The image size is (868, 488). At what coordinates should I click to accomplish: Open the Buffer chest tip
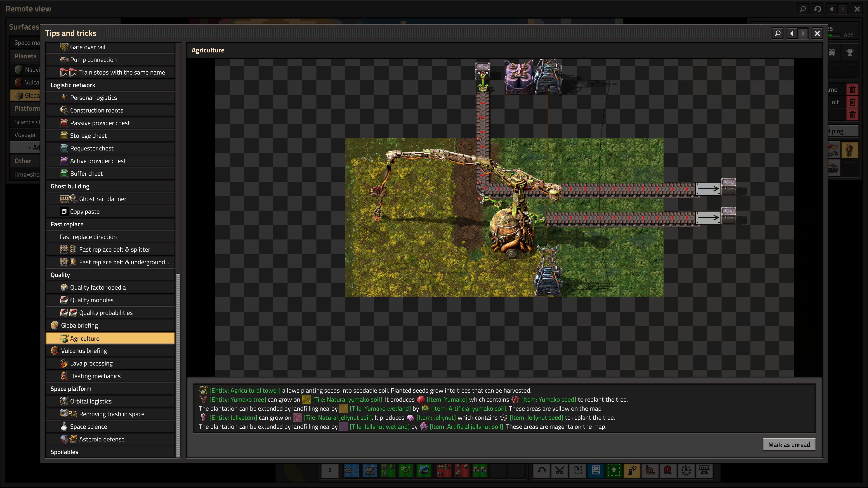(x=110, y=174)
